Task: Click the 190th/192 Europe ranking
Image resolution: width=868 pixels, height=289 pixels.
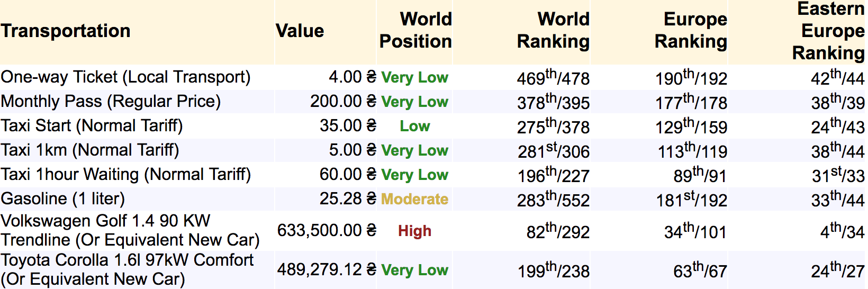Action: [691, 78]
